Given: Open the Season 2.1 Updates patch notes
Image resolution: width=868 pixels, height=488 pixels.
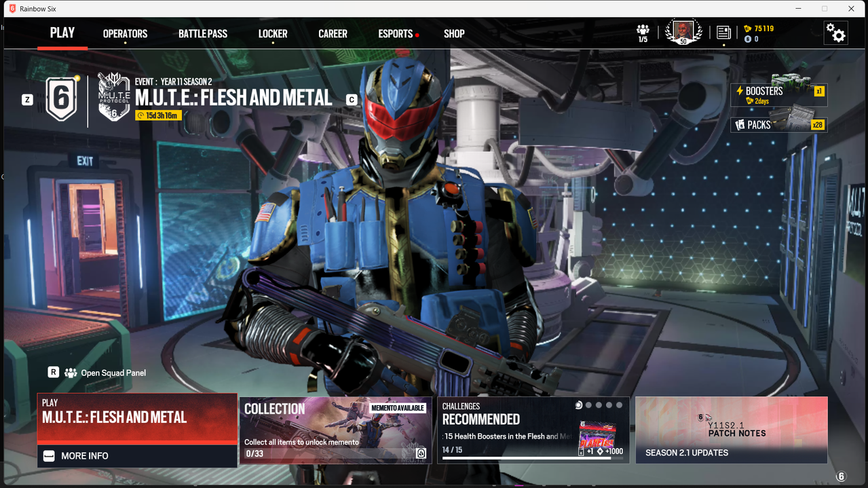Looking at the screenshot, I should pos(732,430).
